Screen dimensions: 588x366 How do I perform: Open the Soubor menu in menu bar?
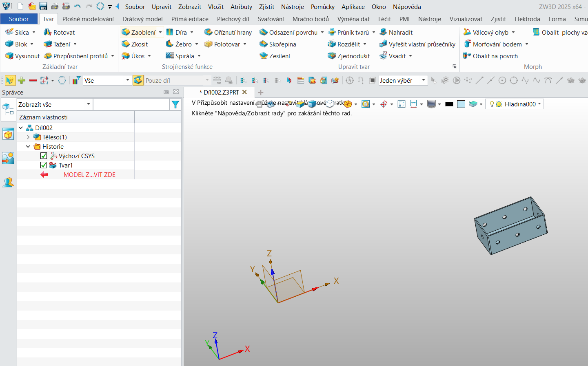click(x=135, y=7)
